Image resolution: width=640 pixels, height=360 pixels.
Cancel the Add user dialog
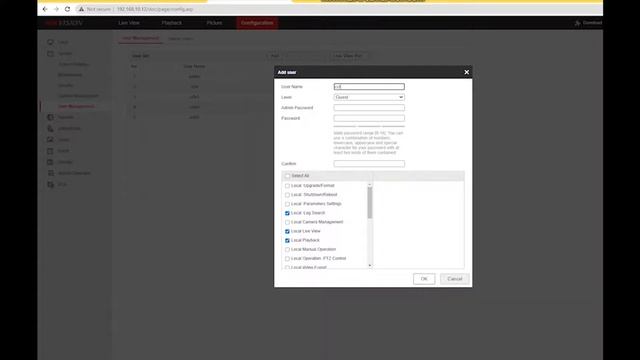coord(455,279)
